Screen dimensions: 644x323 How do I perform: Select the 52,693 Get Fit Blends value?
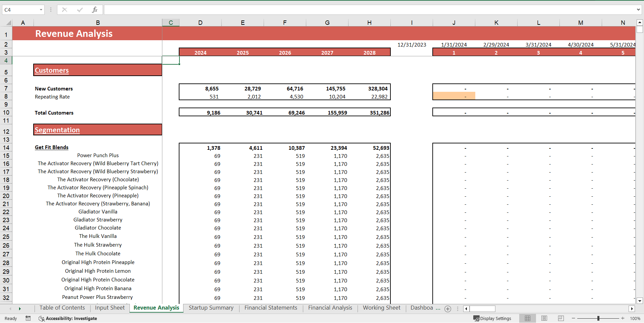pyautogui.click(x=369, y=148)
